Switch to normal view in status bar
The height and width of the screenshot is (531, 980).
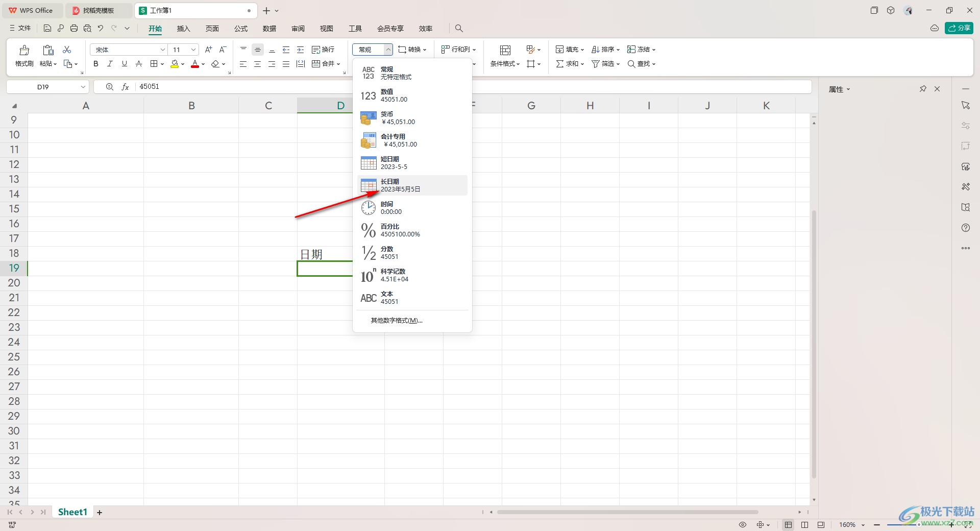789,525
